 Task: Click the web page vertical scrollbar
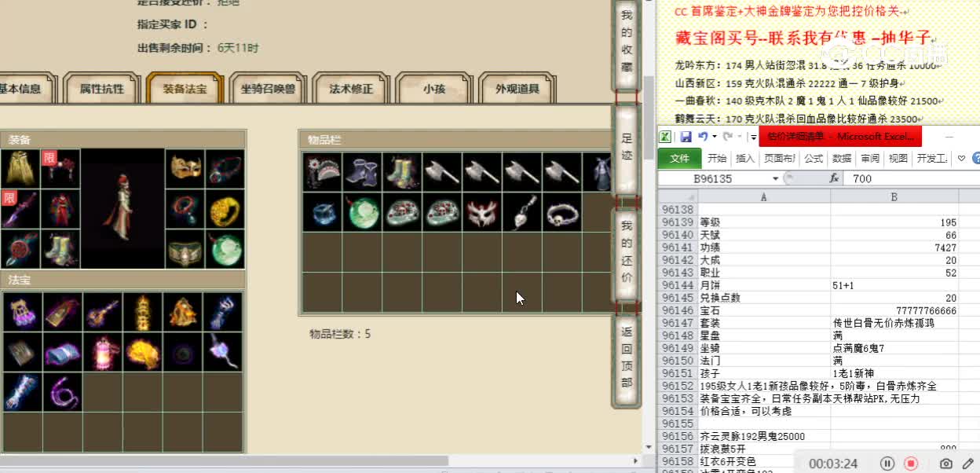pyautogui.click(x=649, y=118)
